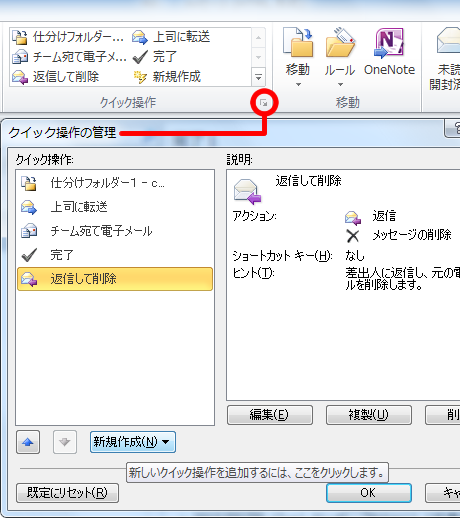Click クイック操作 group label in ribbon
The width and height of the screenshot is (460, 518).
click(128, 103)
